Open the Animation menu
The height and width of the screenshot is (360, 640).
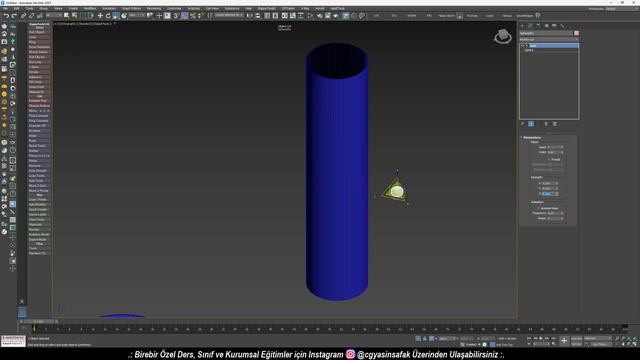click(x=109, y=8)
